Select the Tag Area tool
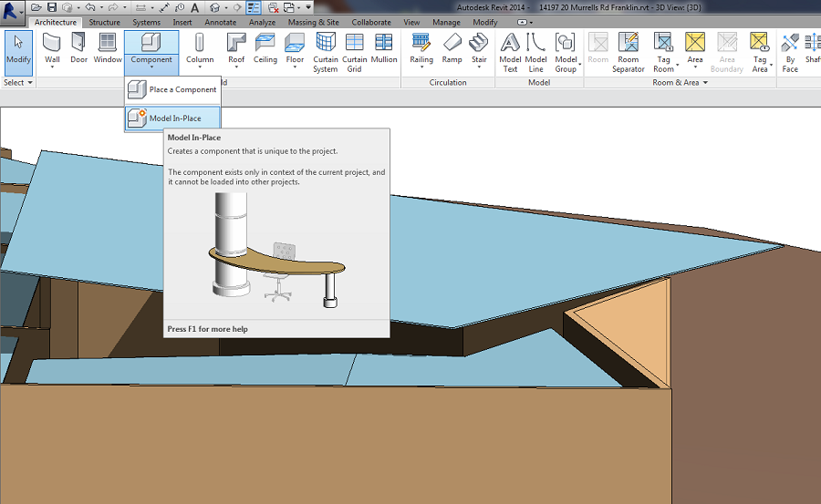Viewport: 821px width, 504px height. (x=760, y=52)
